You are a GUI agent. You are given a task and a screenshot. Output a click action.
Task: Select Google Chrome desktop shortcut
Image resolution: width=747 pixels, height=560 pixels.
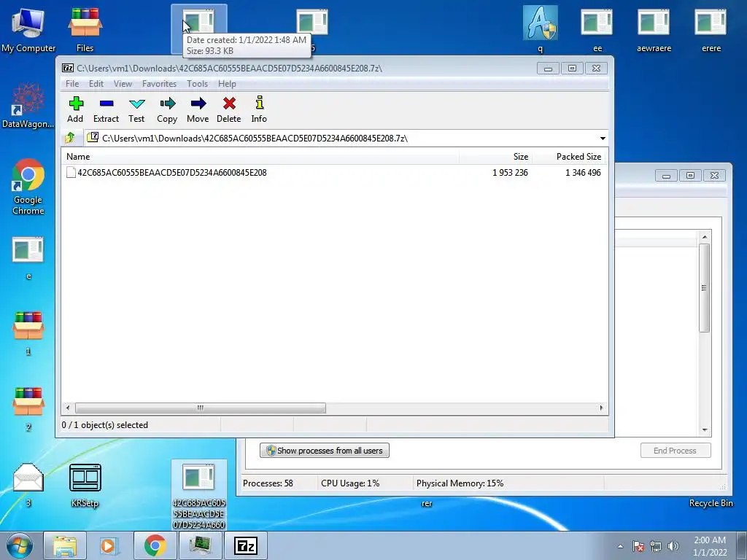[28, 187]
